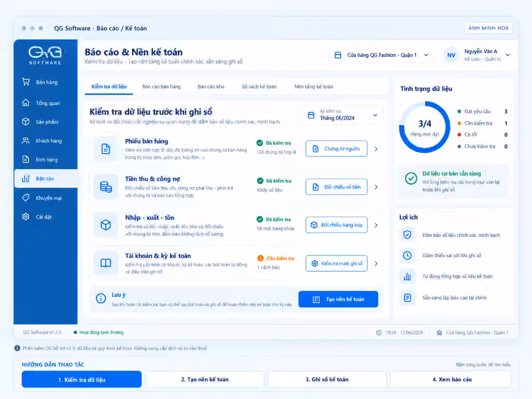Click the Đối chiếu hàng hóa button
The width and height of the screenshot is (532, 399).
coord(337,225)
